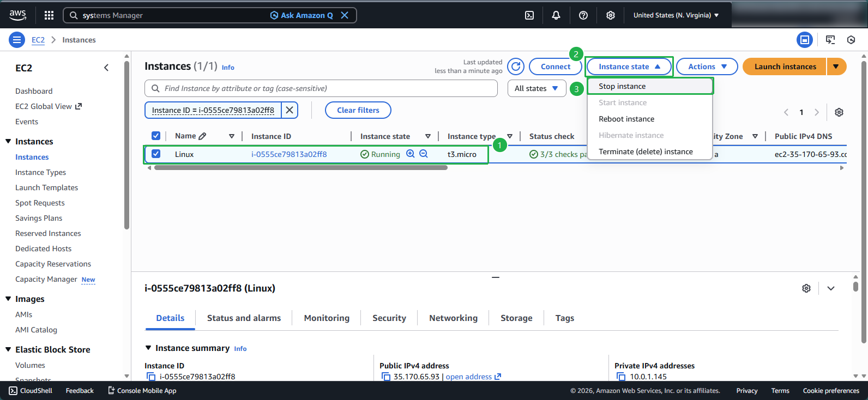Open the Actions dropdown
Screen dimensions: 868x400
point(707,66)
